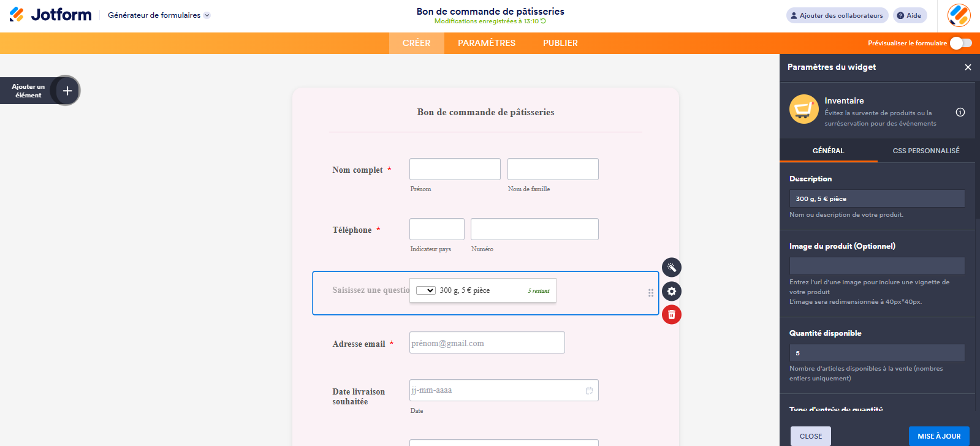Open the product selection dropdown in the Inventory field

coord(425,290)
